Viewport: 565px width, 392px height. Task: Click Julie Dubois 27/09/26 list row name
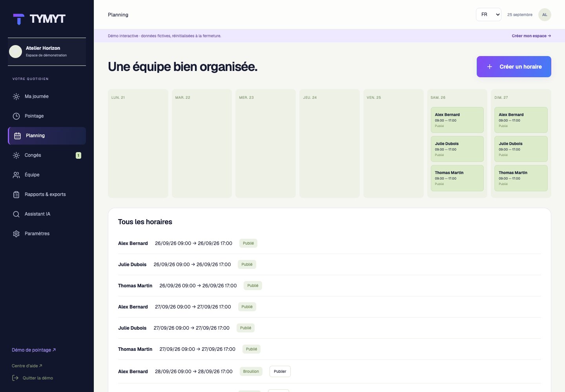click(x=132, y=328)
